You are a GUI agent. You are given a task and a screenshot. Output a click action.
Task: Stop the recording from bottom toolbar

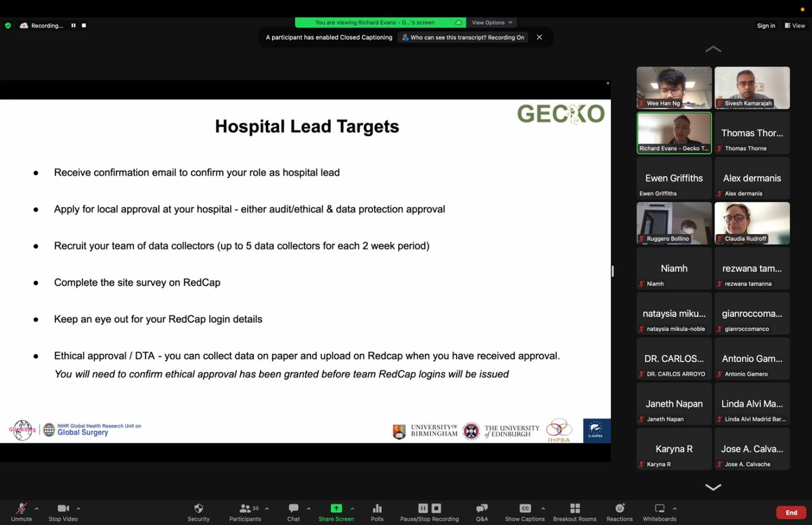[436, 508]
